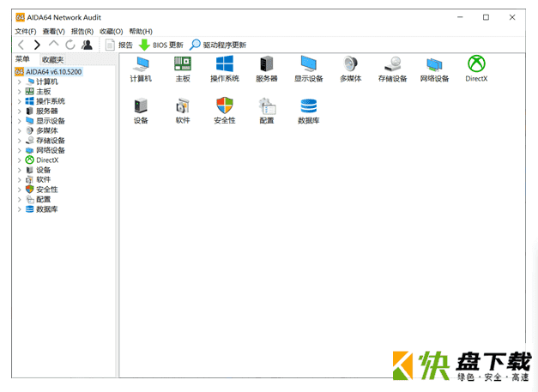Expand the 计算机 tree node

coord(19,81)
